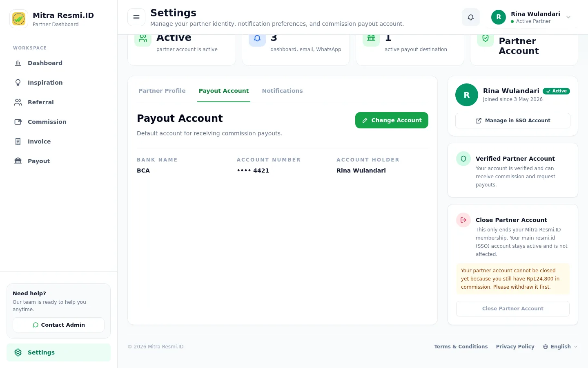Click the BCA bank name value
Screen dimensions: 588x368
(143, 171)
